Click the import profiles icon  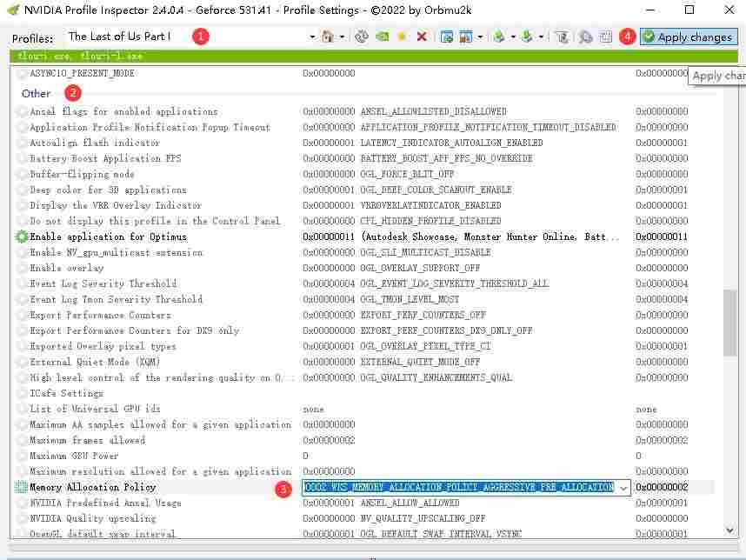[x=527, y=37]
